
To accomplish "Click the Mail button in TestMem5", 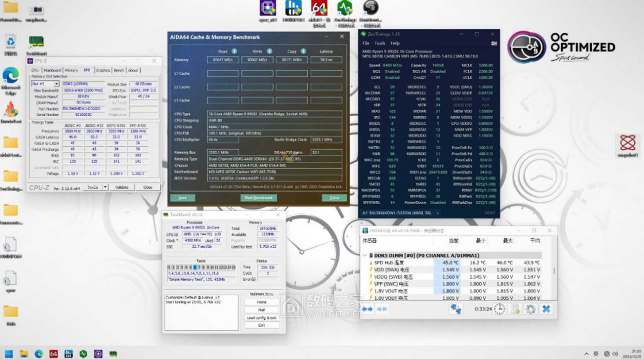I will point(261,310).
